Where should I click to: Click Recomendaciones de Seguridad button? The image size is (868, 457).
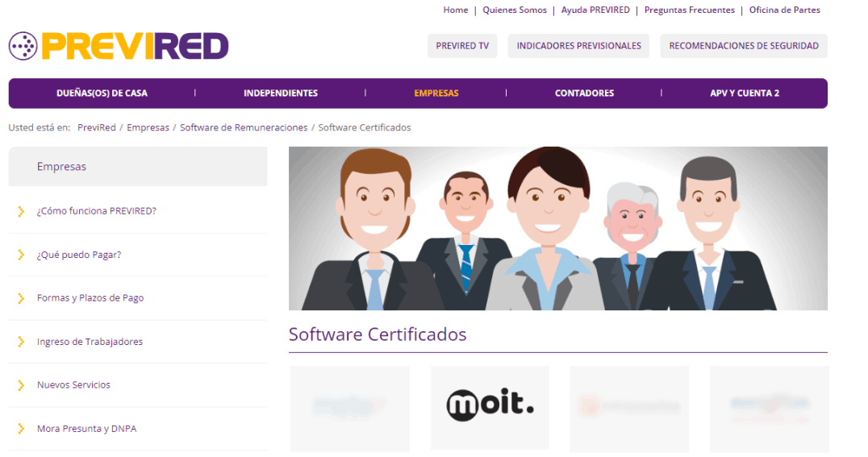click(744, 46)
